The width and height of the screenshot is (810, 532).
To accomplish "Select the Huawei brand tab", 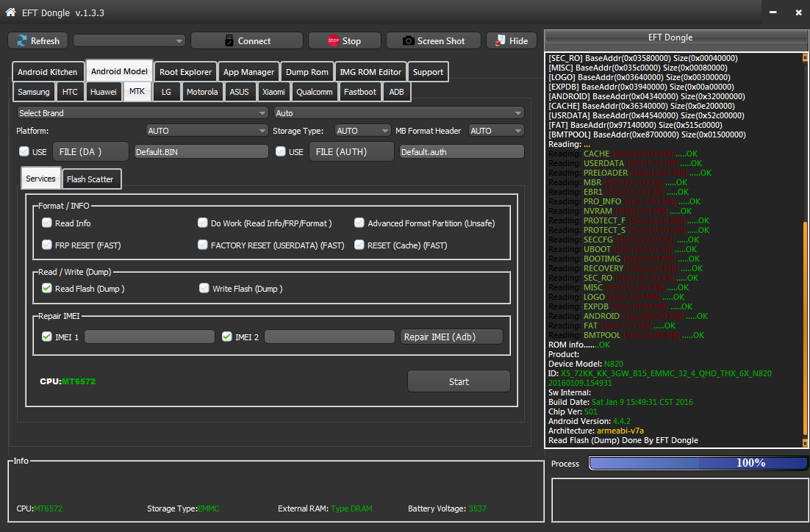I will 104,92.
